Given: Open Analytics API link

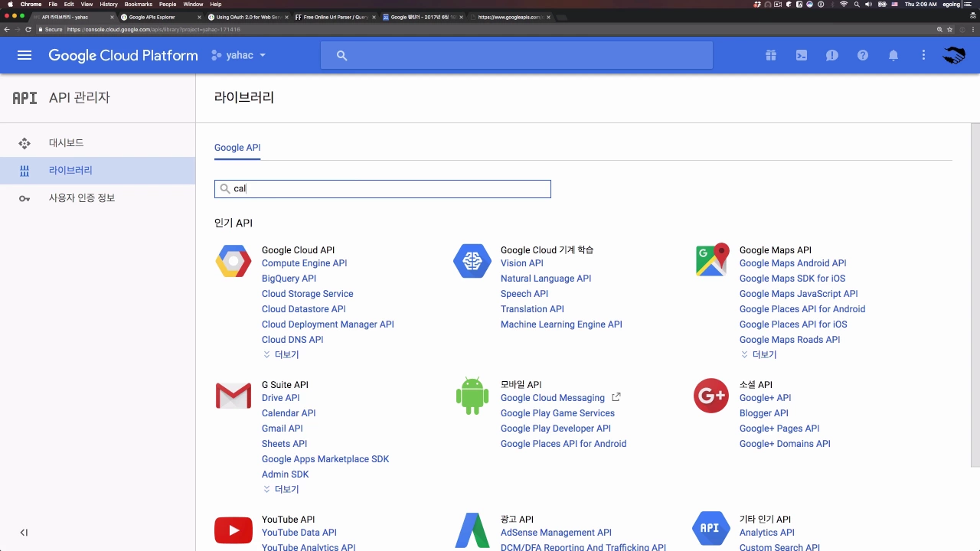Looking at the screenshot, I should point(767,533).
